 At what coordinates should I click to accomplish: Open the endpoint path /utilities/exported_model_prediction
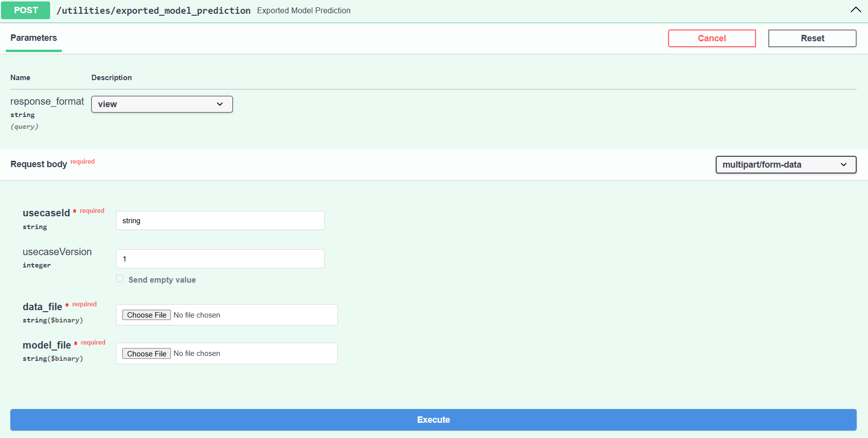pos(153,10)
